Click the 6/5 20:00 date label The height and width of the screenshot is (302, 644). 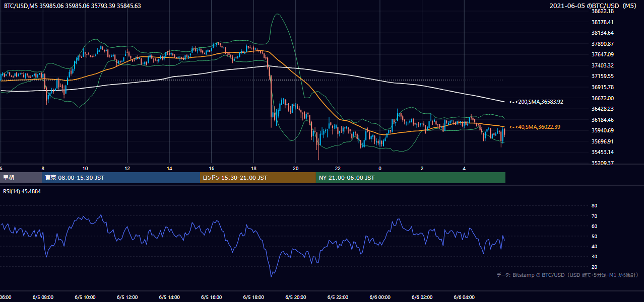click(x=296, y=297)
